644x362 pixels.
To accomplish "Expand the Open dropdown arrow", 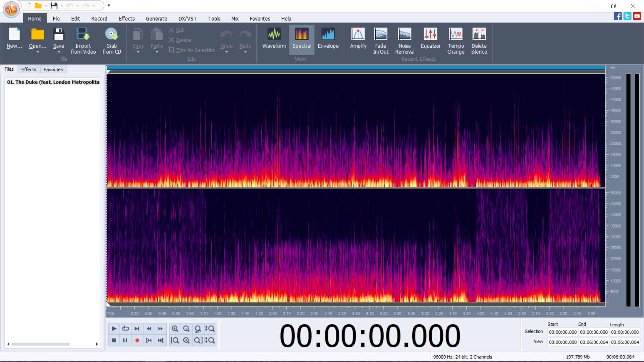I will [x=38, y=52].
